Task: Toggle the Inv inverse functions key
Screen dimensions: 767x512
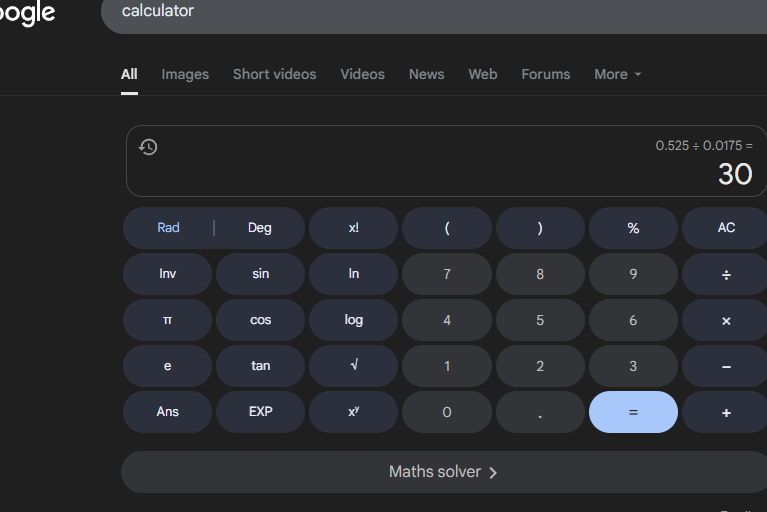Action: [167, 274]
